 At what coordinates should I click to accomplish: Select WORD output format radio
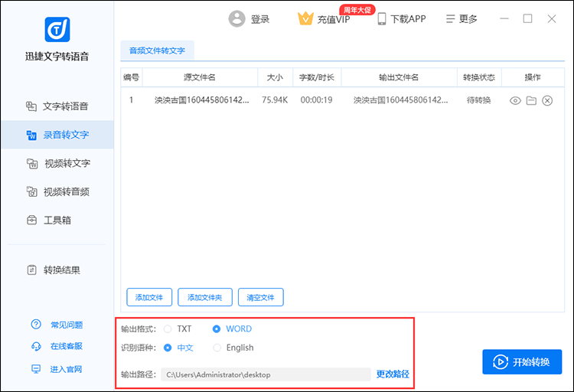(x=217, y=329)
